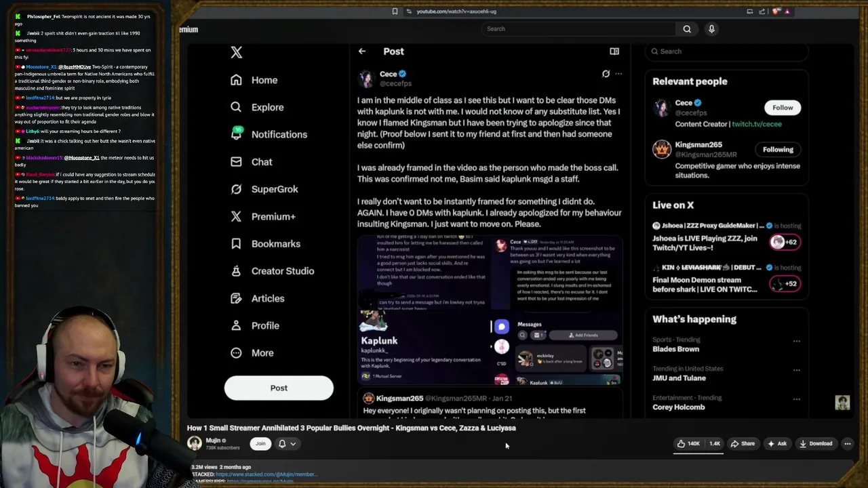Click the X search field
The width and height of the screenshot is (868, 488).
point(726,52)
